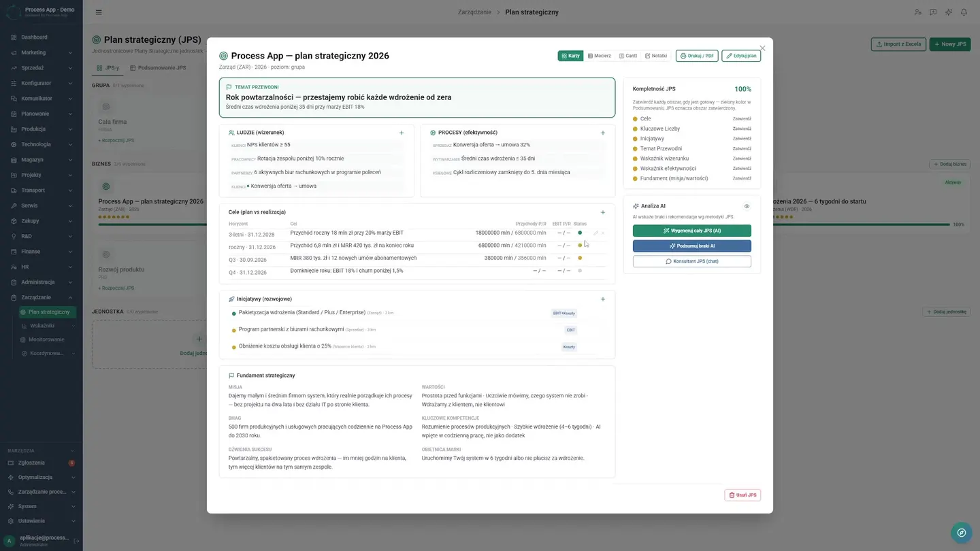The image size is (980, 551).
Task: Click the Dashboard icon in sidebar
Action: tap(14, 37)
